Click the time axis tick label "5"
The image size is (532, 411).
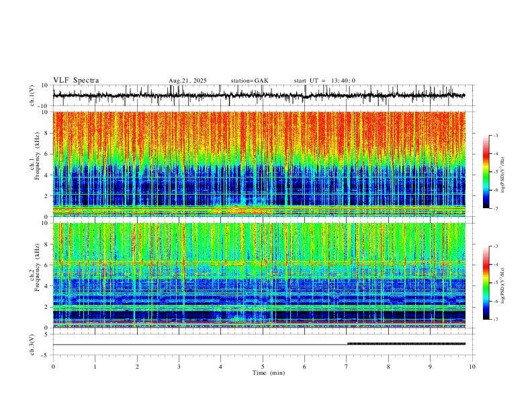click(263, 367)
